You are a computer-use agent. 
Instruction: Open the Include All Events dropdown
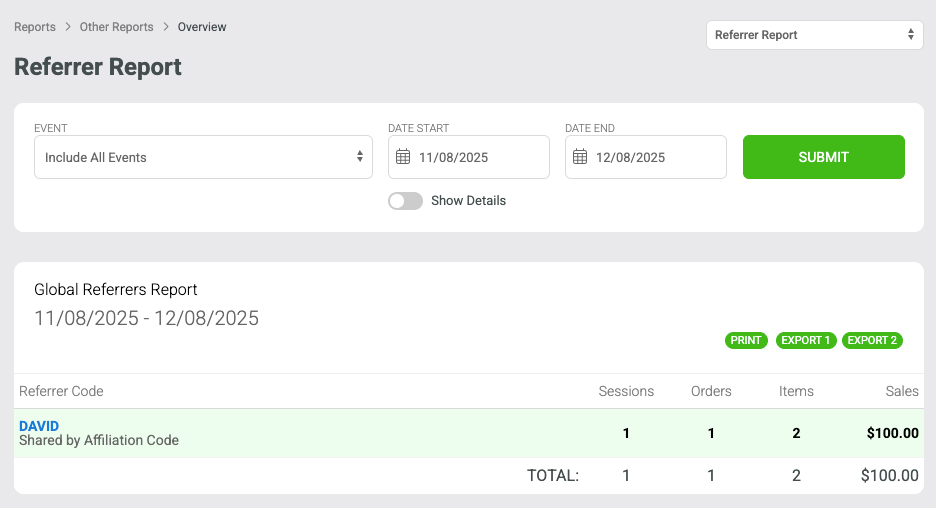tap(203, 157)
